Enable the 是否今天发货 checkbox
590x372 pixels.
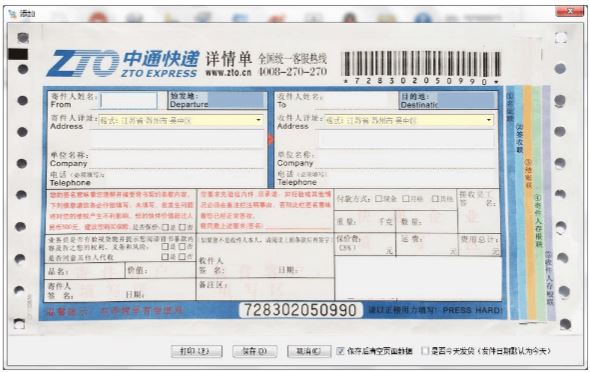(x=425, y=351)
